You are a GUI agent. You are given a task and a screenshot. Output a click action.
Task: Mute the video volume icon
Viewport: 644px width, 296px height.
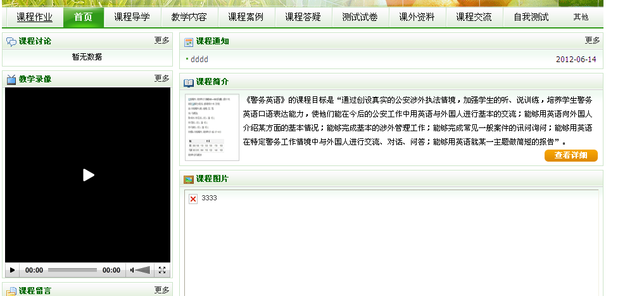point(132,270)
